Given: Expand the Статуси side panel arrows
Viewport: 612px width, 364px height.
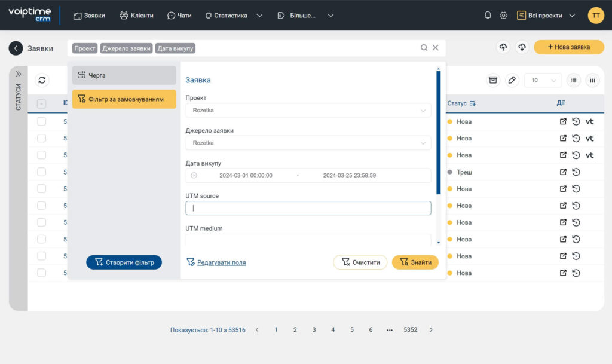Looking at the screenshot, I should 19,74.
